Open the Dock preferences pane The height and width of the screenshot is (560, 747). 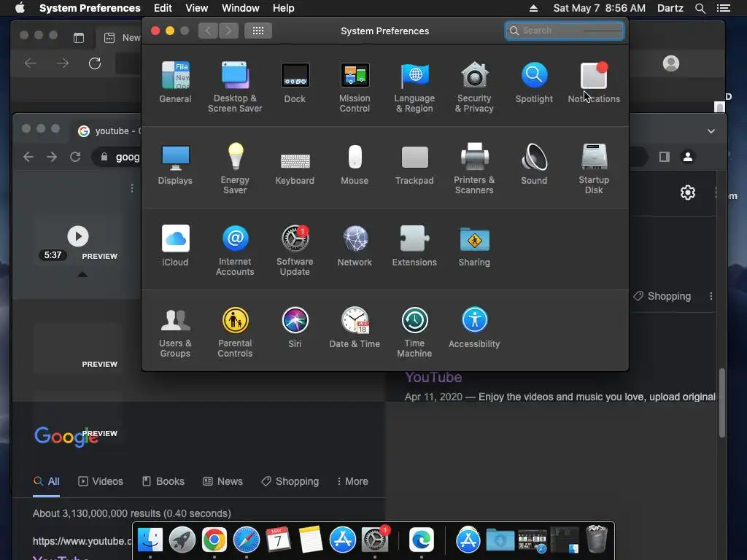[x=295, y=82]
